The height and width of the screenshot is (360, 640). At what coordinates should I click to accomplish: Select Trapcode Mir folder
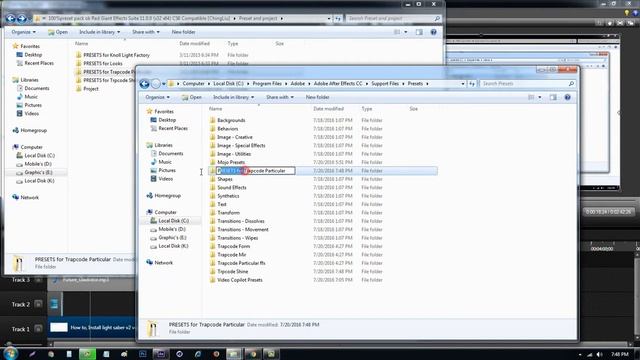tap(231, 254)
